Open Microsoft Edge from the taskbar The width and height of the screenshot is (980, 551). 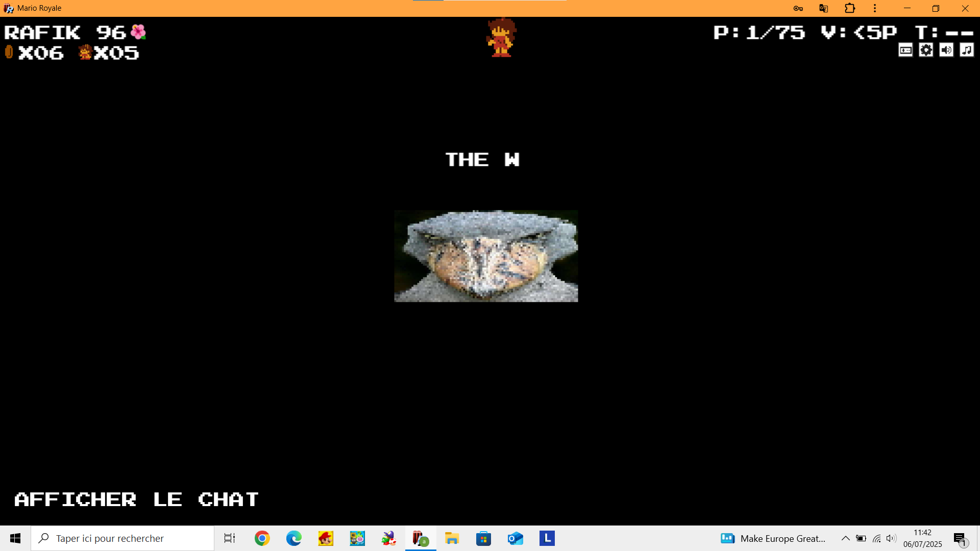click(294, 538)
